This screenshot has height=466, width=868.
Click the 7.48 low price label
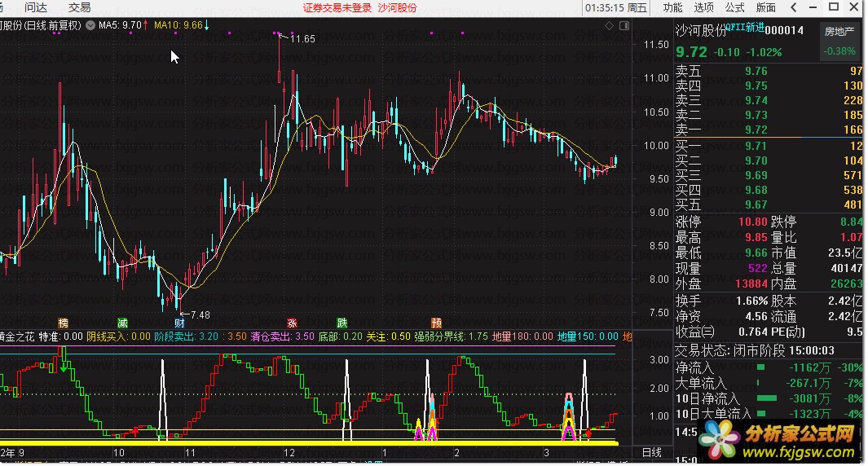pos(200,315)
